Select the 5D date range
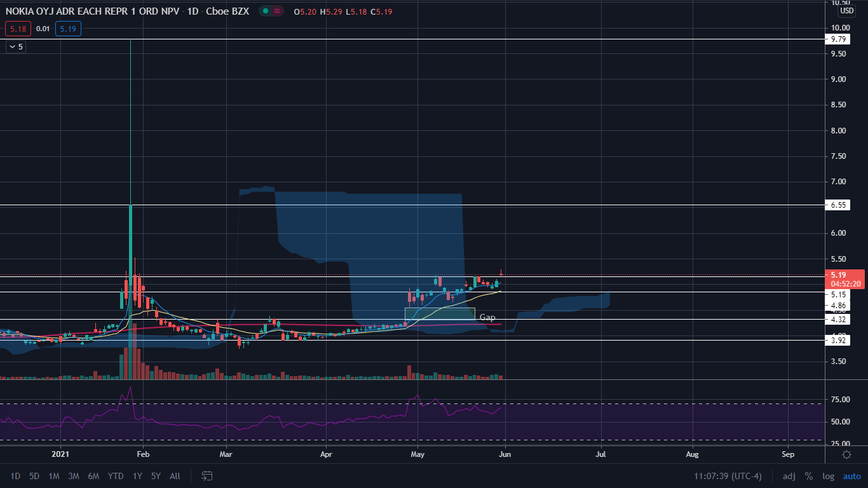Viewport: 868px width, 488px height. [35, 476]
